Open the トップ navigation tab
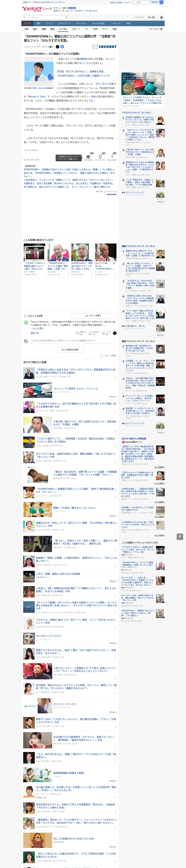186x868 pixels. pyautogui.click(x=27, y=24)
